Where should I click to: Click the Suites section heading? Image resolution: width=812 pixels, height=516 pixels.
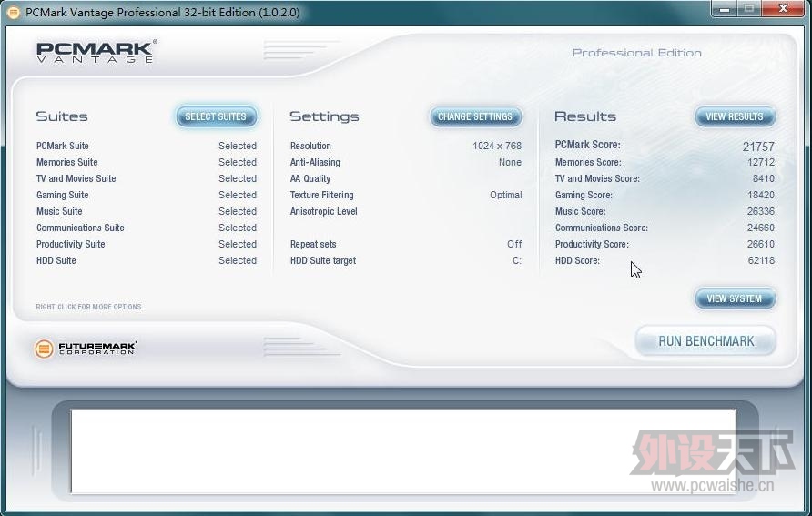point(62,116)
